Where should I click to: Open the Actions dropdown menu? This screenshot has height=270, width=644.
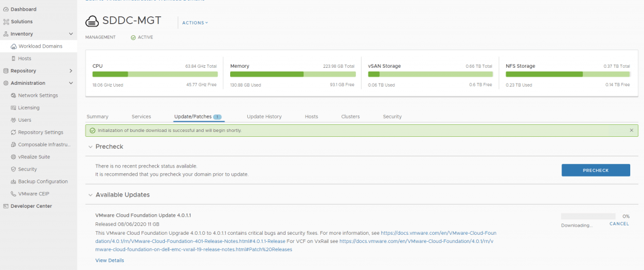click(x=194, y=23)
